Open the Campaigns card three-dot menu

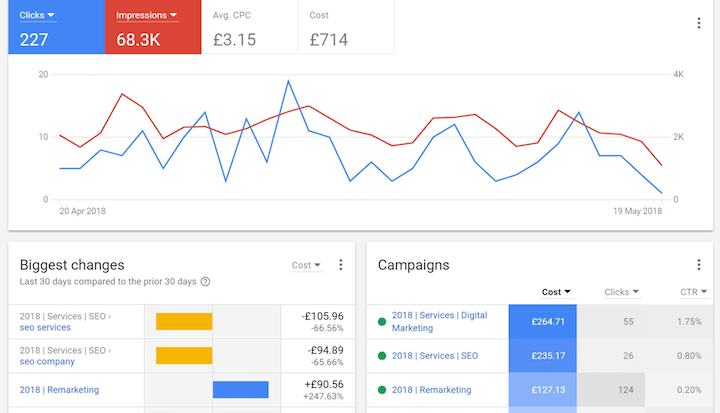(x=698, y=265)
